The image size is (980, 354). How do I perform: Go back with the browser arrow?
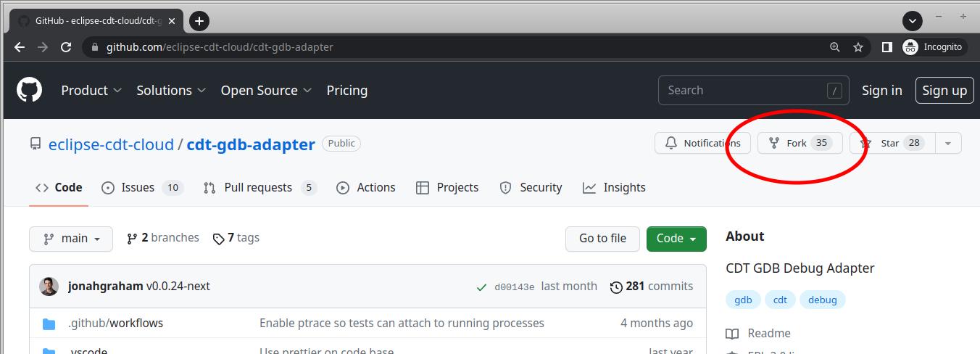coord(20,47)
